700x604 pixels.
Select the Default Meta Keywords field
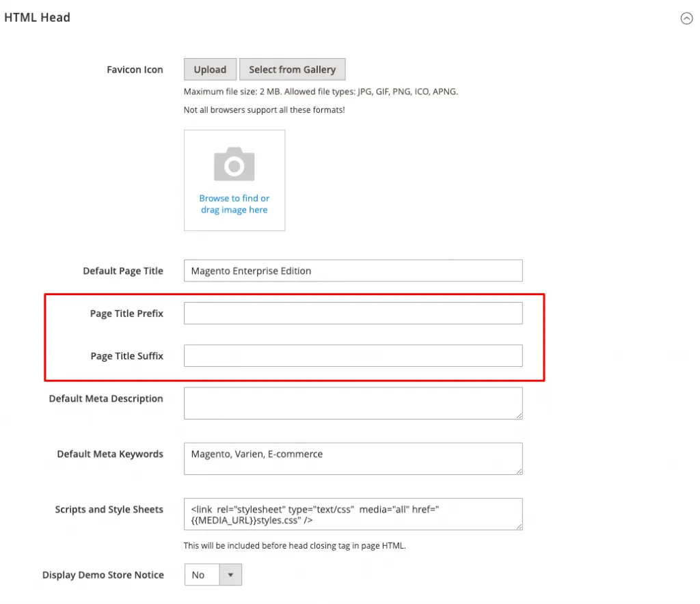pos(353,458)
